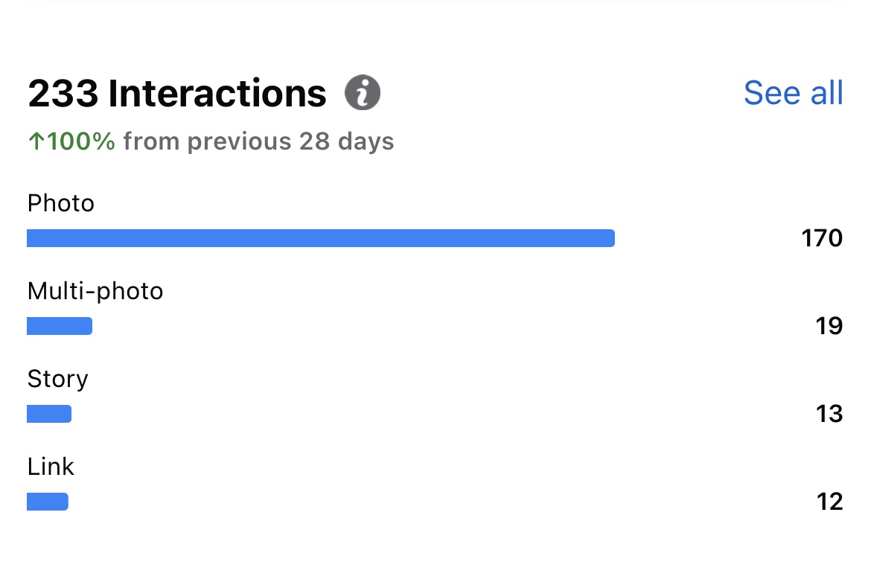Image resolution: width=871 pixels, height=588 pixels.
Task: Click the 19 Multi-photo count
Action: [x=829, y=326]
